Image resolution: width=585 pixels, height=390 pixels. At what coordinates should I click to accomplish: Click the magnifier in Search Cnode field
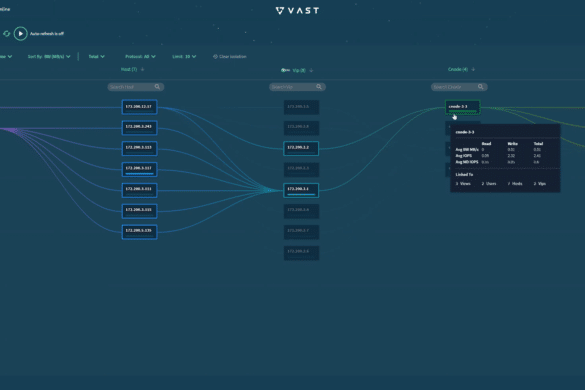[x=481, y=87]
